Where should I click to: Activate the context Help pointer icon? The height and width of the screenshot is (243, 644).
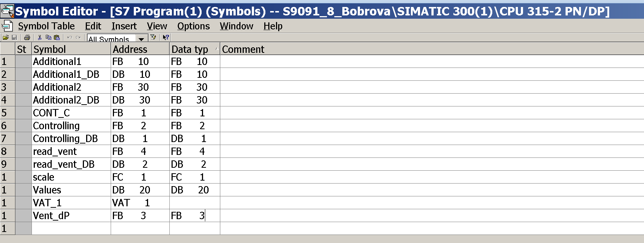(x=166, y=37)
